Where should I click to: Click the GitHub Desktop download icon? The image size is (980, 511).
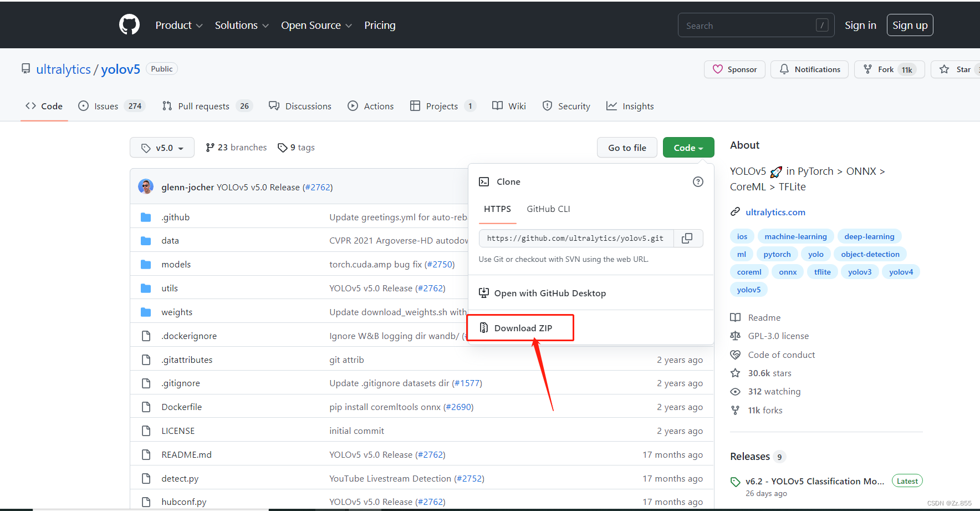[484, 293]
